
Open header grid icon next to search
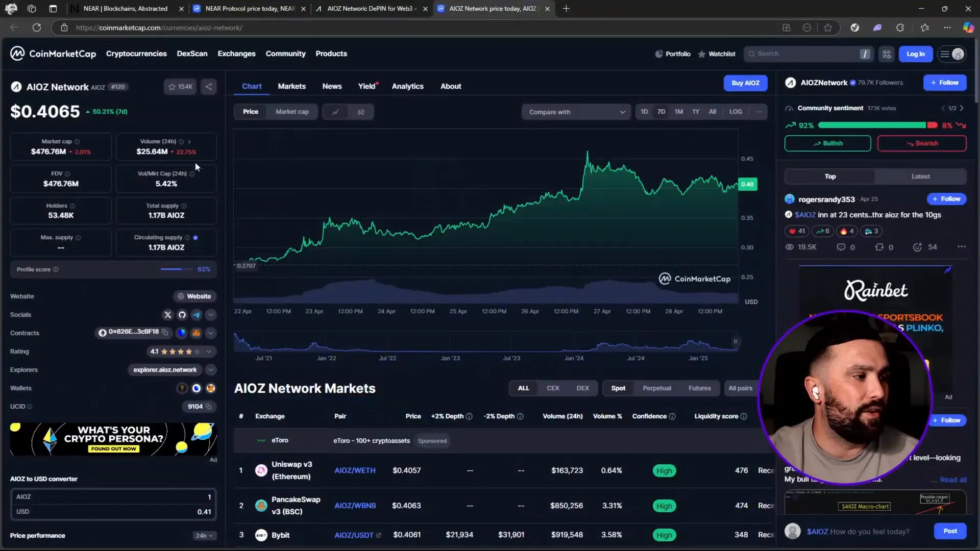(887, 54)
